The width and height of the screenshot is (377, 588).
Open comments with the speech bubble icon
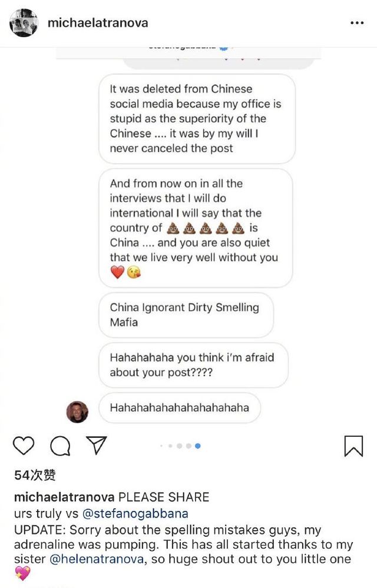[x=60, y=446]
